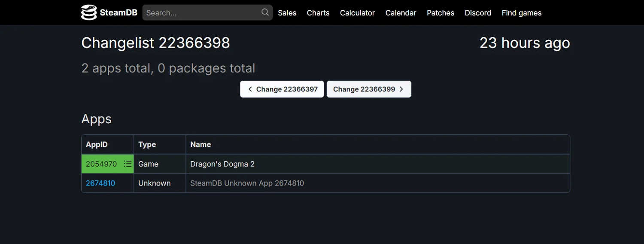Go to next Change 22366399
Image resolution: width=644 pixels, height=244 pixels.
pos(369,89)
